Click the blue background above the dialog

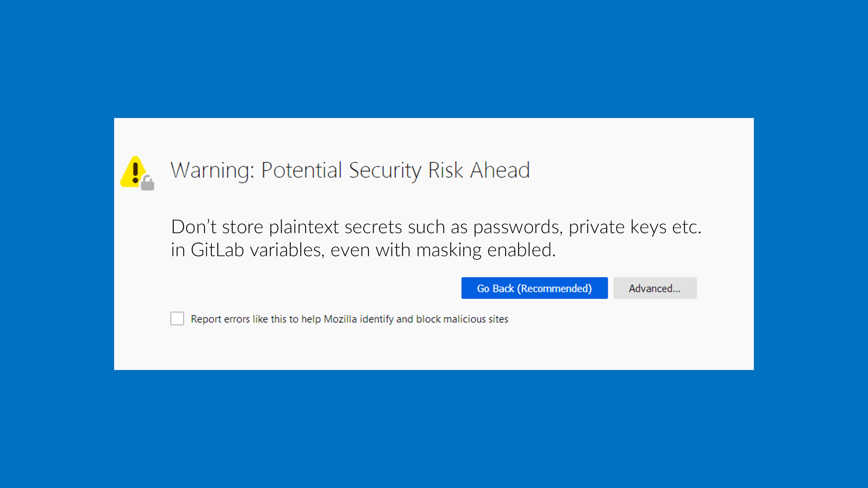point(434,56)
